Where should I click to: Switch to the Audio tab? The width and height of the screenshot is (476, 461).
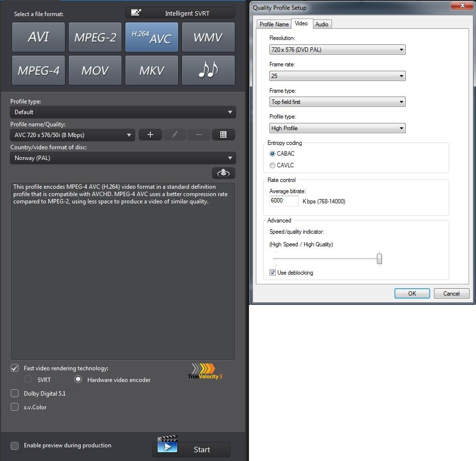point(322,24)
